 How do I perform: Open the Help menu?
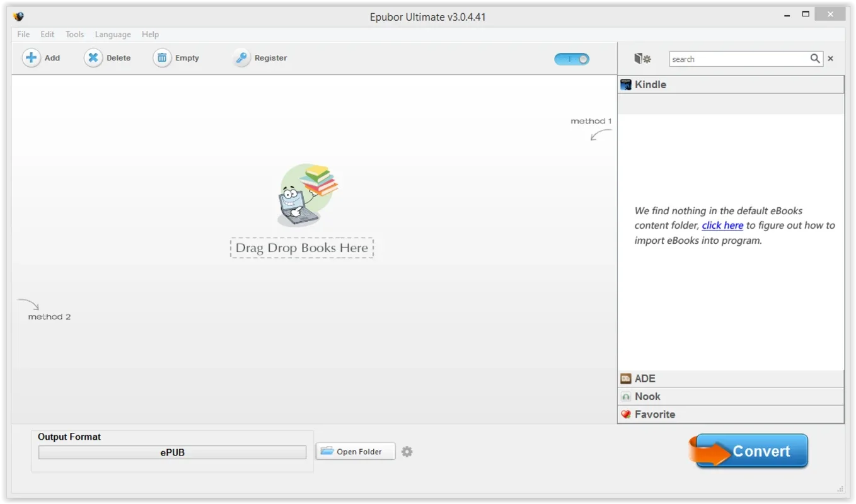(x=150, y=35)
